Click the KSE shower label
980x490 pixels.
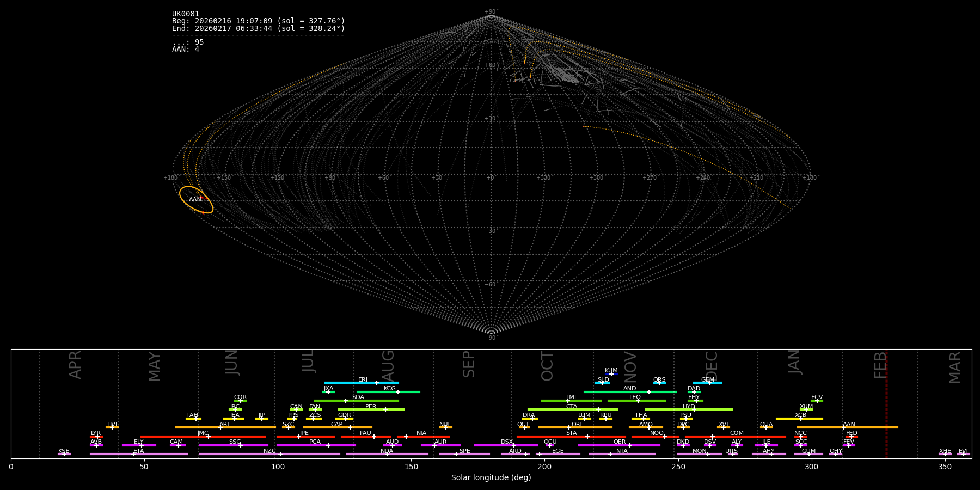pyautogui.click(x=64, y=451)
